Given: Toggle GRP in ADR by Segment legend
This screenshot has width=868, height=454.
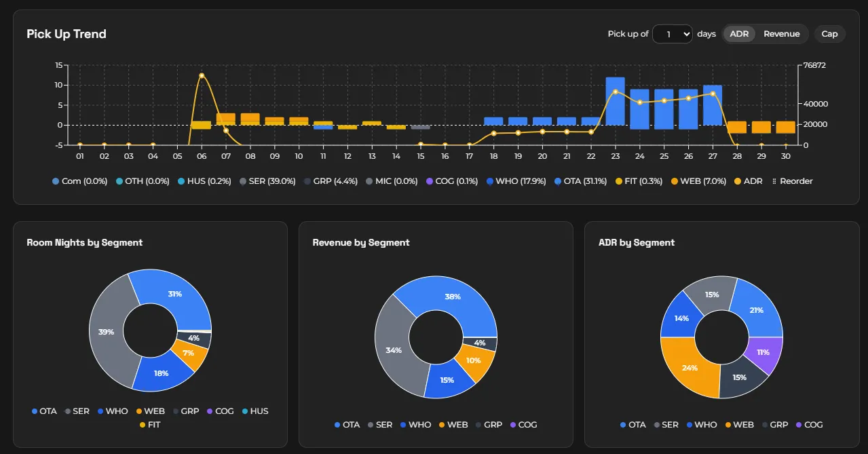Looking at the screenshot, I should coord(774,425).
